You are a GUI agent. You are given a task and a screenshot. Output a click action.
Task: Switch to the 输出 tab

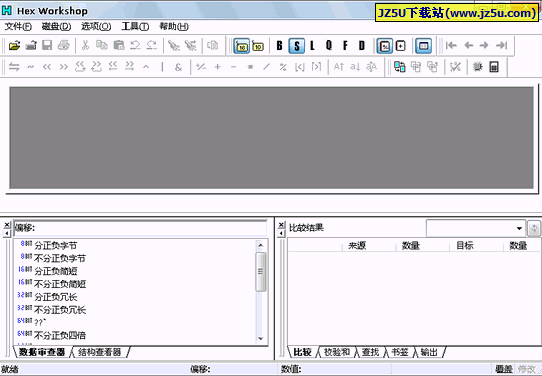click(x=429, y=352)
